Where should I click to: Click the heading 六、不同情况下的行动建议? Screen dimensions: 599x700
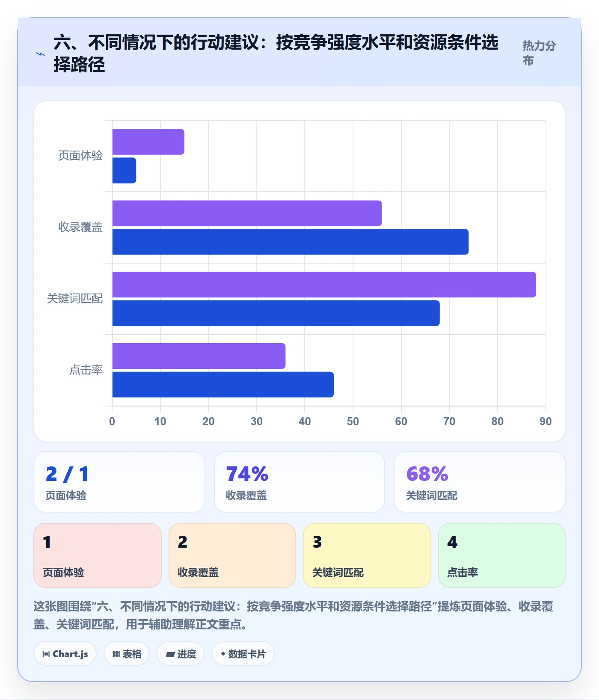[276, 53]
